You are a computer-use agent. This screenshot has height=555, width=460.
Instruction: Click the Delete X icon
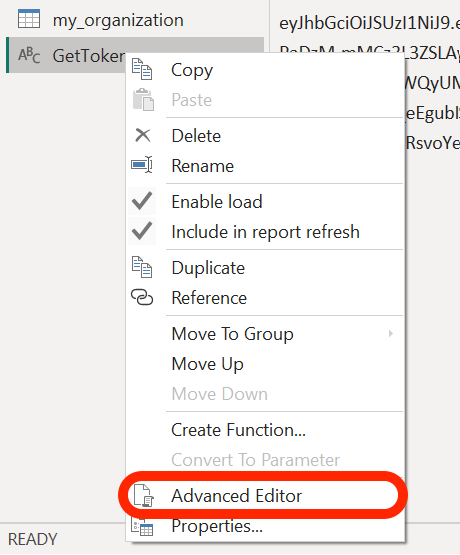pyautogui.click(x=143, y=135)
